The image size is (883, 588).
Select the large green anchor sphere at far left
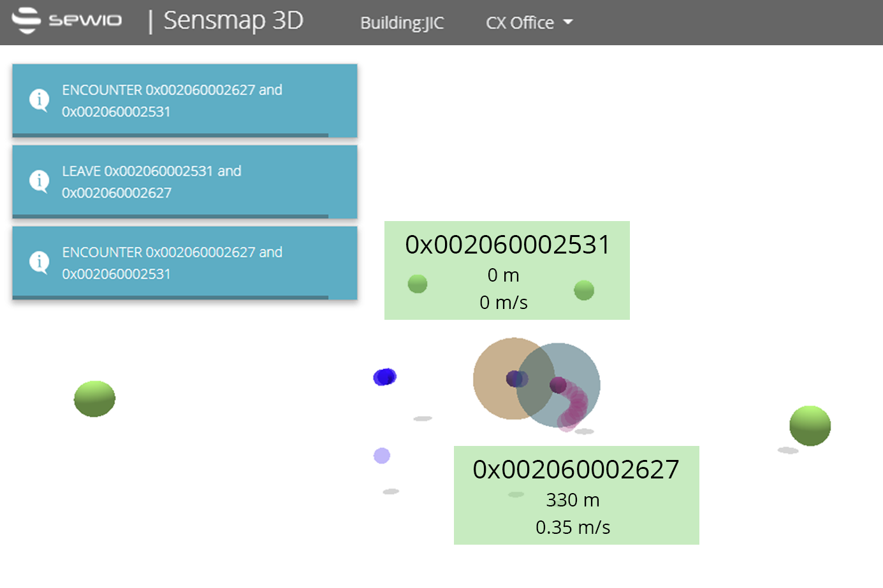tap(94, 399)
